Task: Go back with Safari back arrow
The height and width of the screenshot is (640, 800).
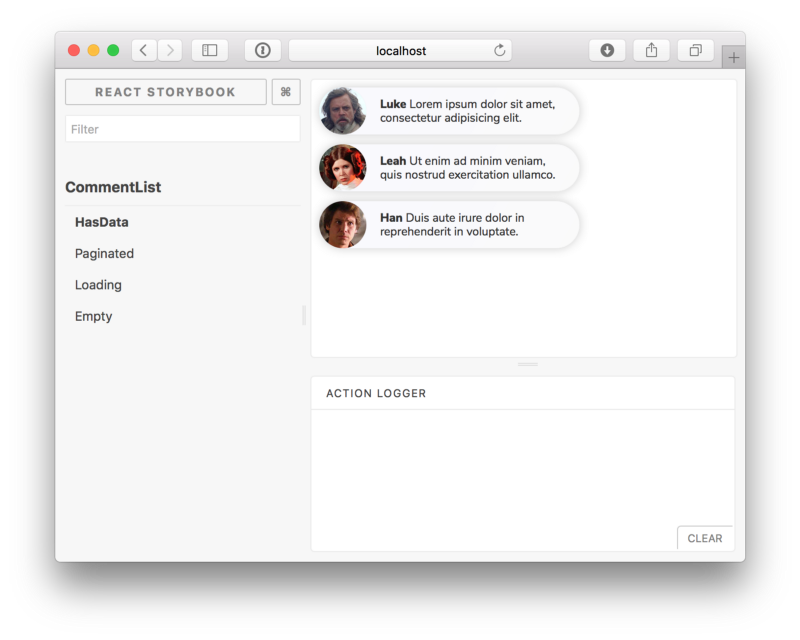Action: [x=144, y=51]
